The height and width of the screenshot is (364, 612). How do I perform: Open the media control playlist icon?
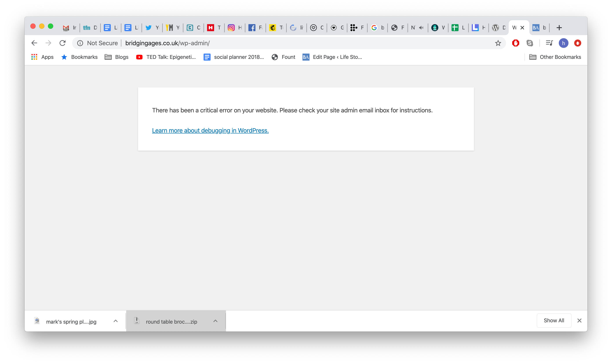point(549,43)
